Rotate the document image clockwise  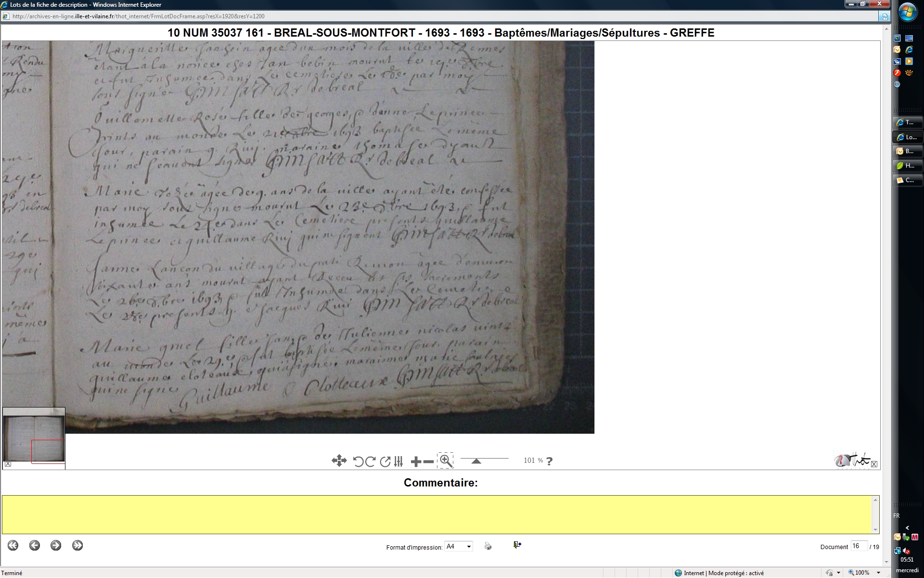(370, 461)
